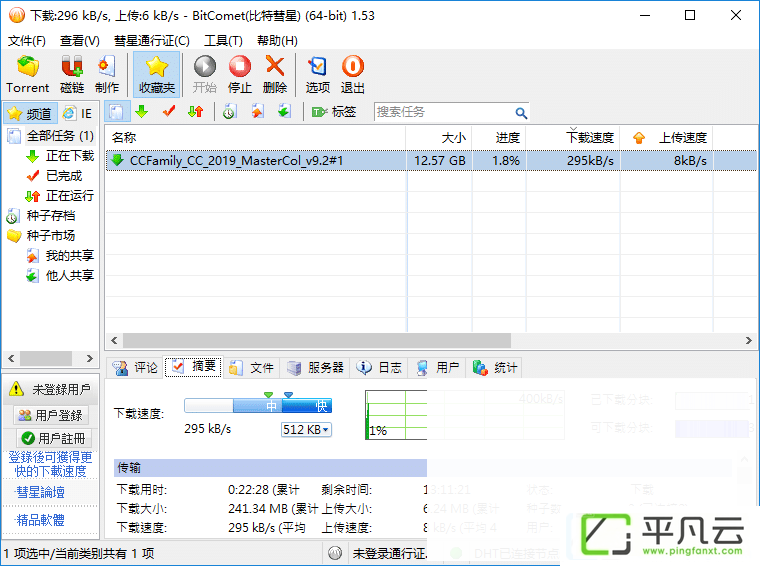This screenshot has height=566, width=760.
Task: Show others' shared torrents filter icon
Action: pyautogui.click(x=284, y=112)
